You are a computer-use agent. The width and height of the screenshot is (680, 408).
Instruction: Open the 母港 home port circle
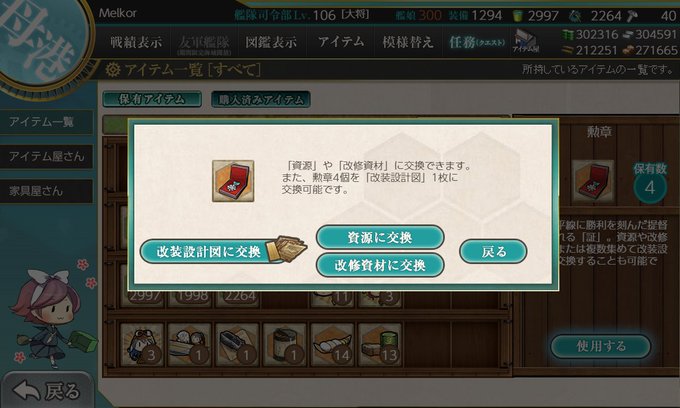click(x=41, y=41)
